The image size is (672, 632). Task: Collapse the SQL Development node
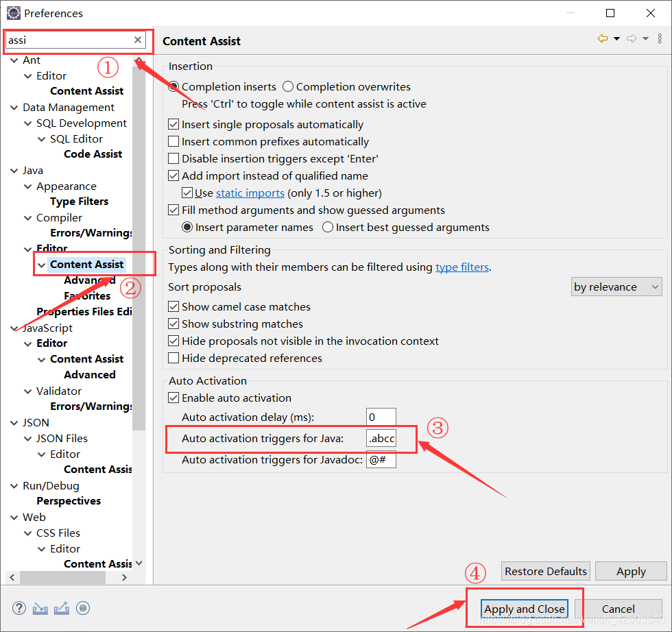coord(28,123)
